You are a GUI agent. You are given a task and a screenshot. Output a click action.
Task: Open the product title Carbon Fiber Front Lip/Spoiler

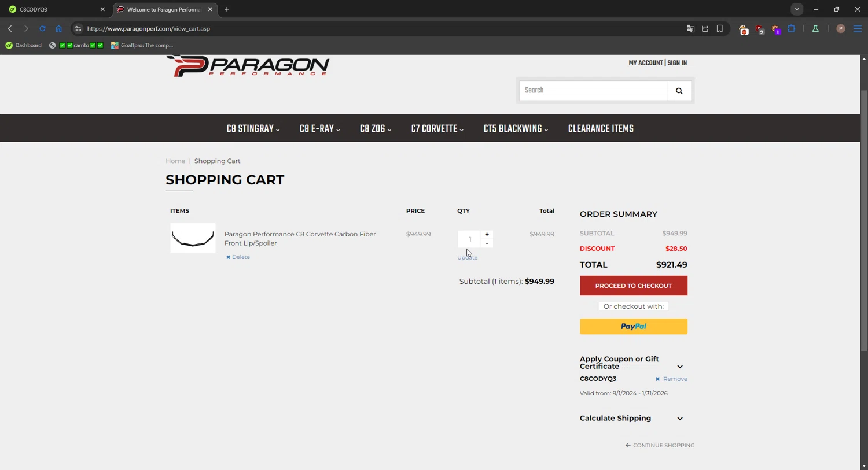(x=300, y=239)
